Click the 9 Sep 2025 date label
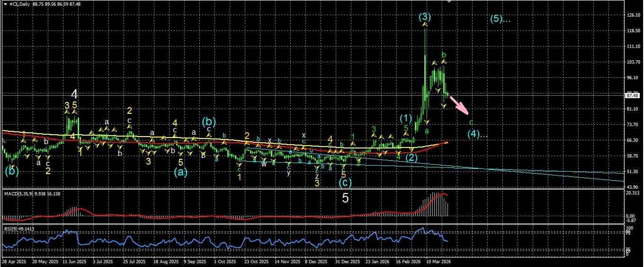This screenshot has width=644, height=267. click(195, 261)
